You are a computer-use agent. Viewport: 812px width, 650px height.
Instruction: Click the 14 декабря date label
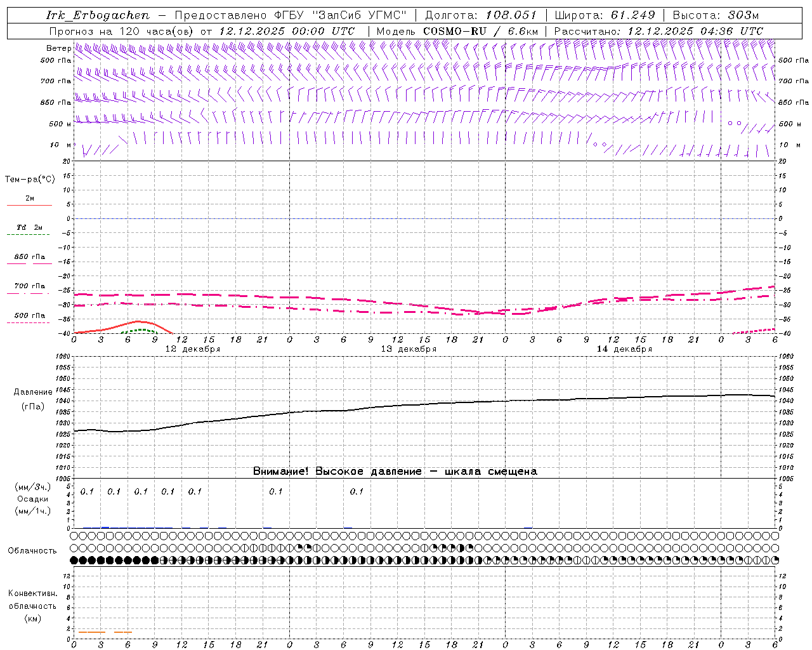(x=624, y=349)
